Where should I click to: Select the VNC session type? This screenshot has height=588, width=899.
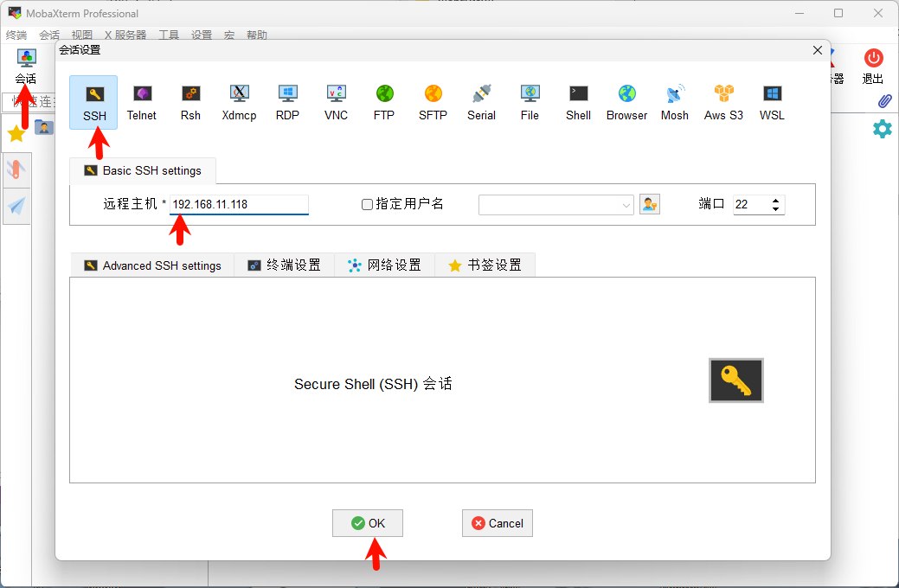tap(336, 103)
